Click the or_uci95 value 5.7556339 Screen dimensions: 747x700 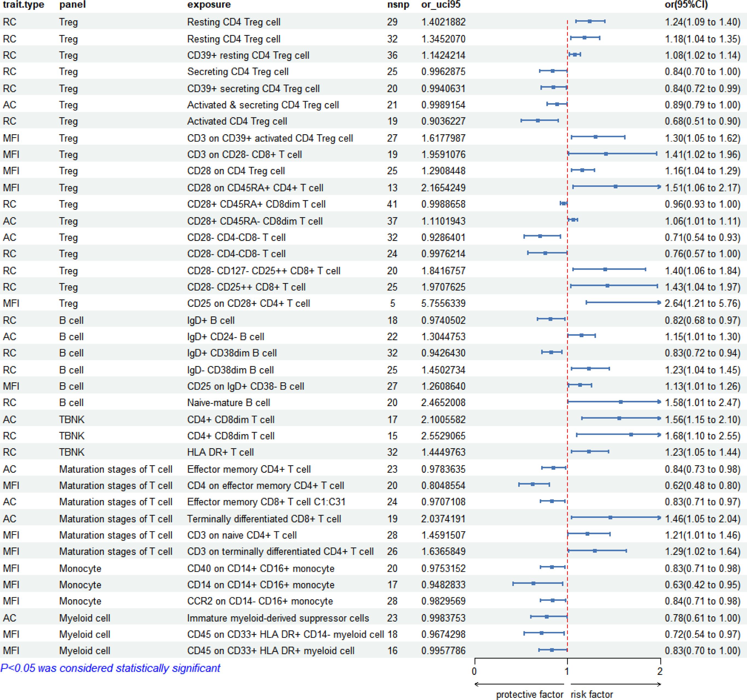pos(443,303)
